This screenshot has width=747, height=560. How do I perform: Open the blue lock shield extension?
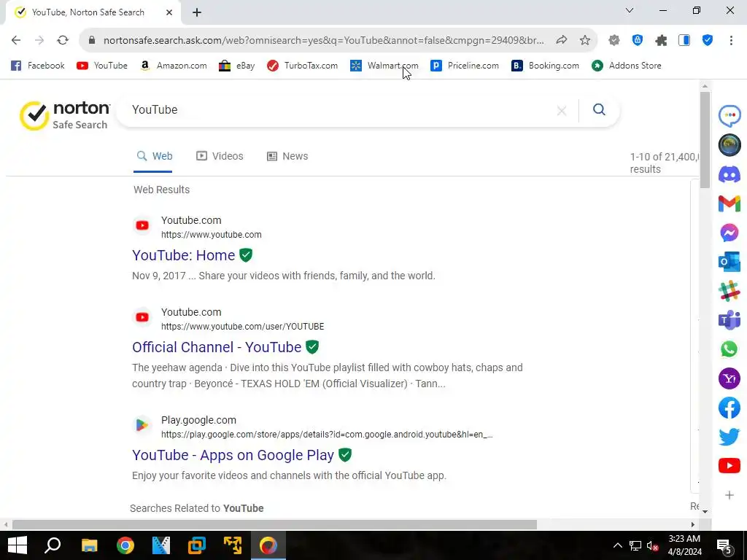click(638, 41)
